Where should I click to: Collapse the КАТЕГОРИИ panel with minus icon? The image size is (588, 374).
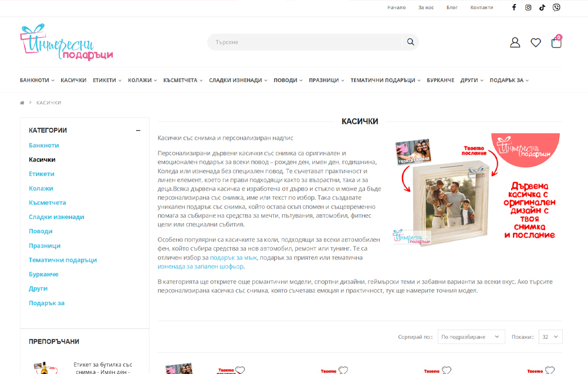pyautogui.click(x=138, y=130)
